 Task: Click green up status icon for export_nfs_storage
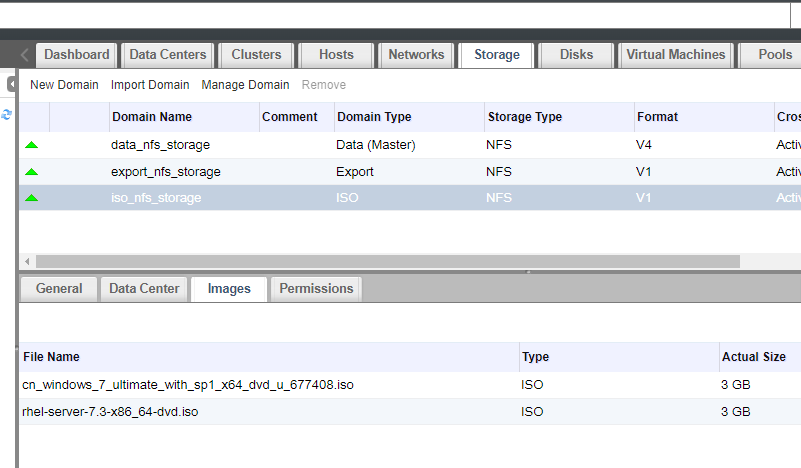tap(32, 172)
